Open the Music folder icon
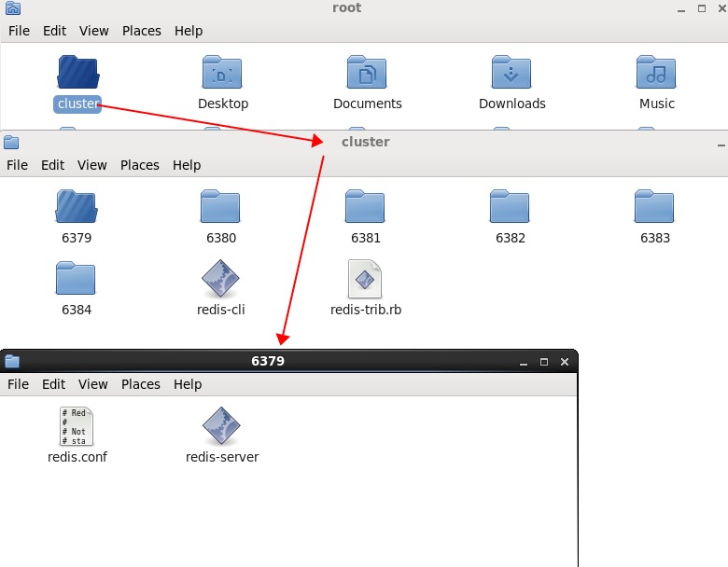728x567 pixels. click(x=655, y=72)
